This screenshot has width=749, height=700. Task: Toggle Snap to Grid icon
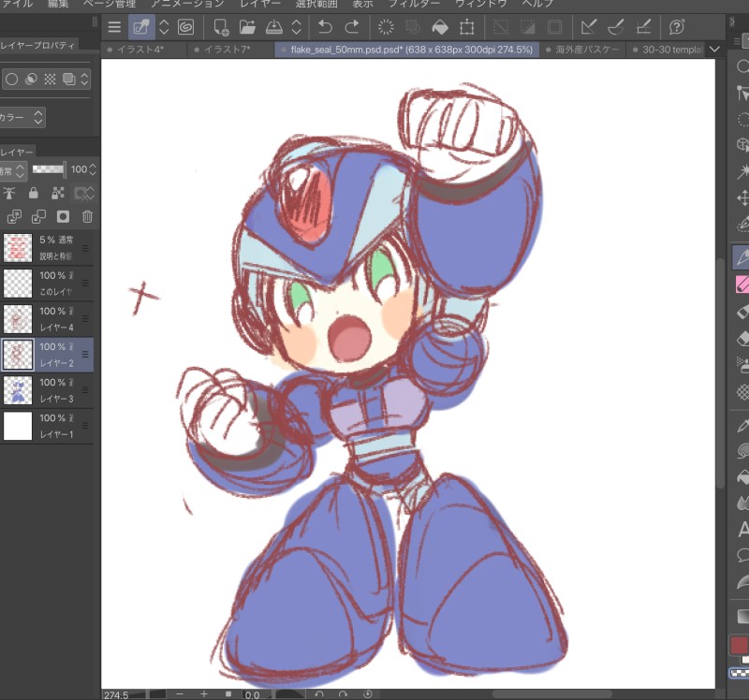pyautogui.click(x=643, y=27)
